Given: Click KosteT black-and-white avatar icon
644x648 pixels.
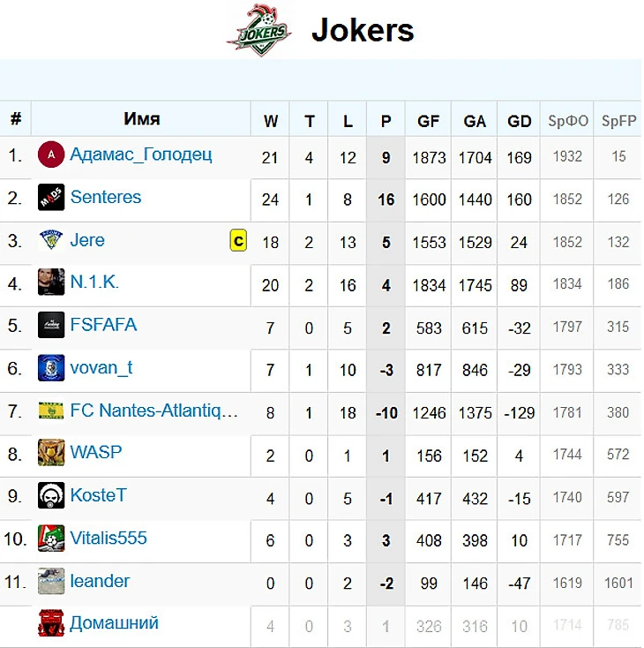Looking at the screenshot, I should click(x=51, y=495).
